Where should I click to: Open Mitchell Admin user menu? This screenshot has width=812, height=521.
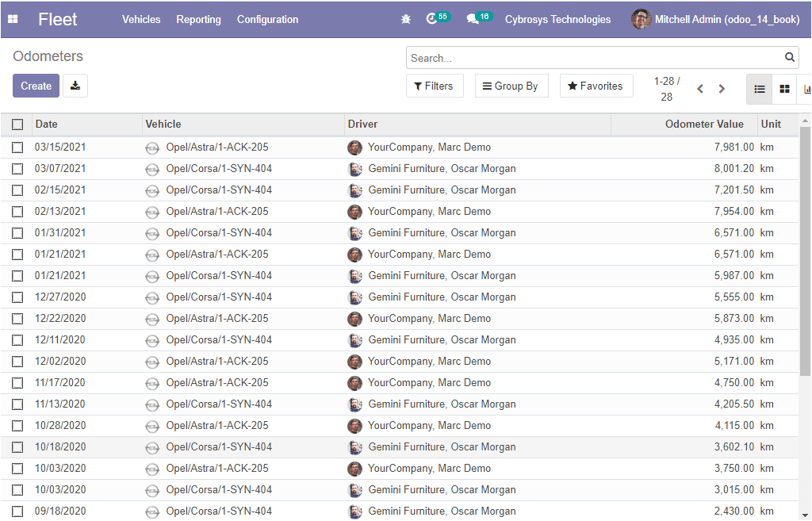[x=716, y=19]
